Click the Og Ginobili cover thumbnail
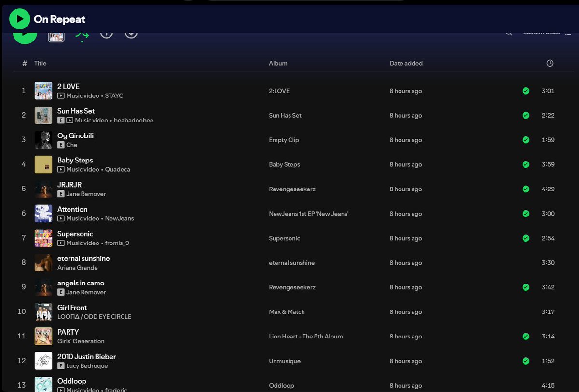Viewport: 579px width, 392px height. (43, 140)
